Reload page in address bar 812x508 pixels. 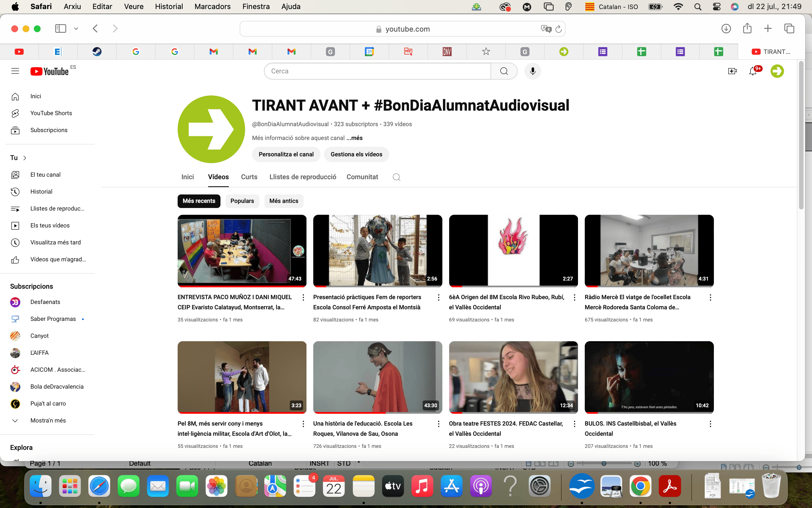[x=558, y=29]
